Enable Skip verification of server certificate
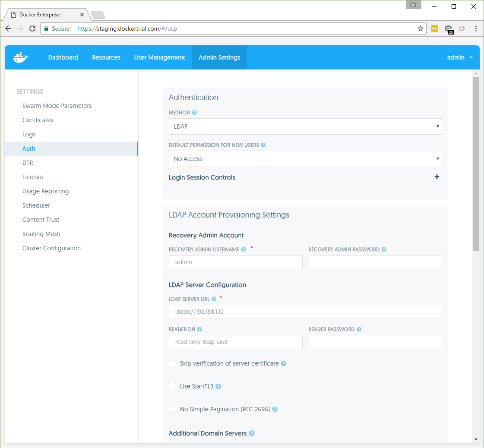 tap(173, 363)
